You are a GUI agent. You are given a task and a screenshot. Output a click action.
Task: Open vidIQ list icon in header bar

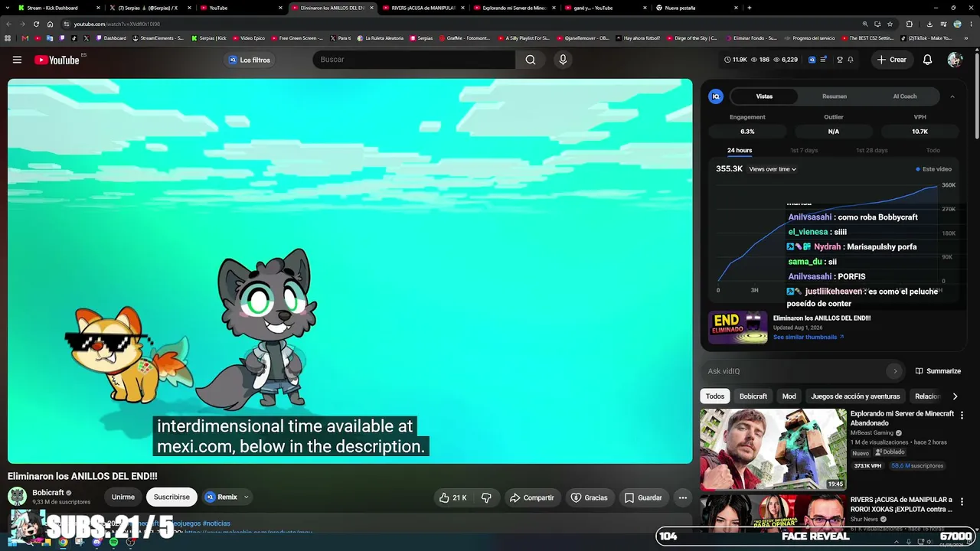[x=824, y=60]
